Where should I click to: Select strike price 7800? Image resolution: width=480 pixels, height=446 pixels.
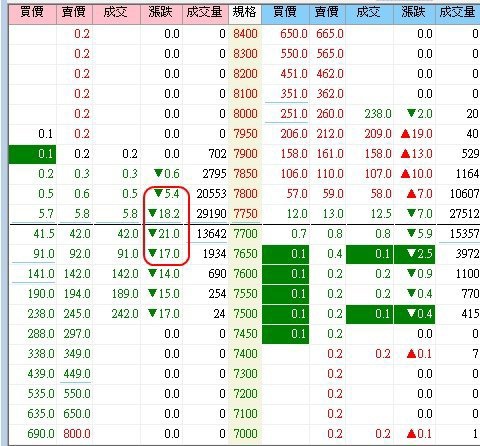(245, 194)
